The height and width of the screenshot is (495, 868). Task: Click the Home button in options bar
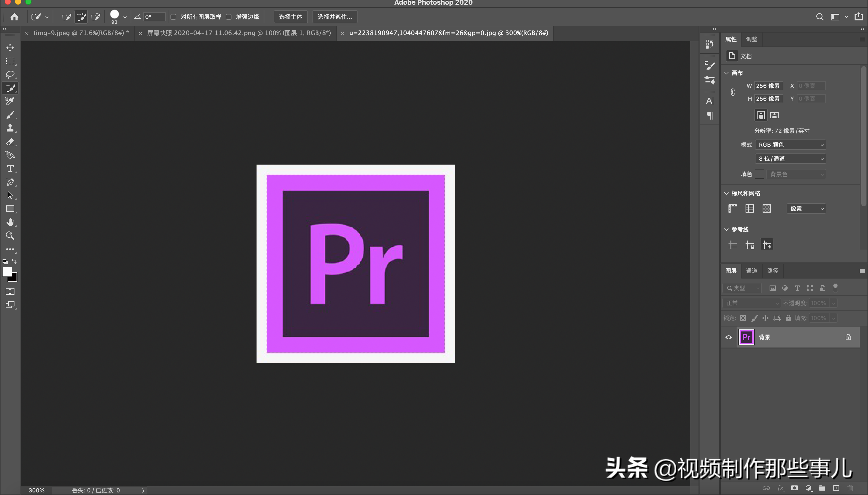coord(14,17)
